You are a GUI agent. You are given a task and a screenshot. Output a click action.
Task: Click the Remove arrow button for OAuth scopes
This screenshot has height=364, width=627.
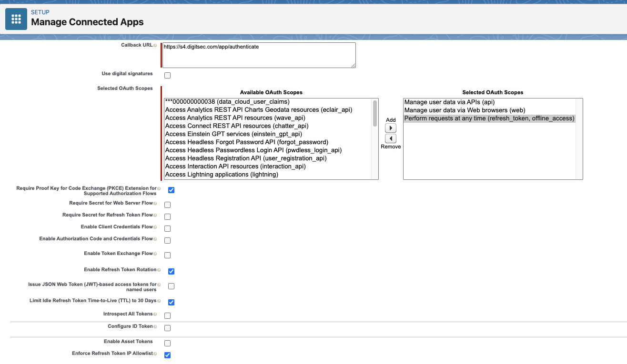[x=391, y=138]
